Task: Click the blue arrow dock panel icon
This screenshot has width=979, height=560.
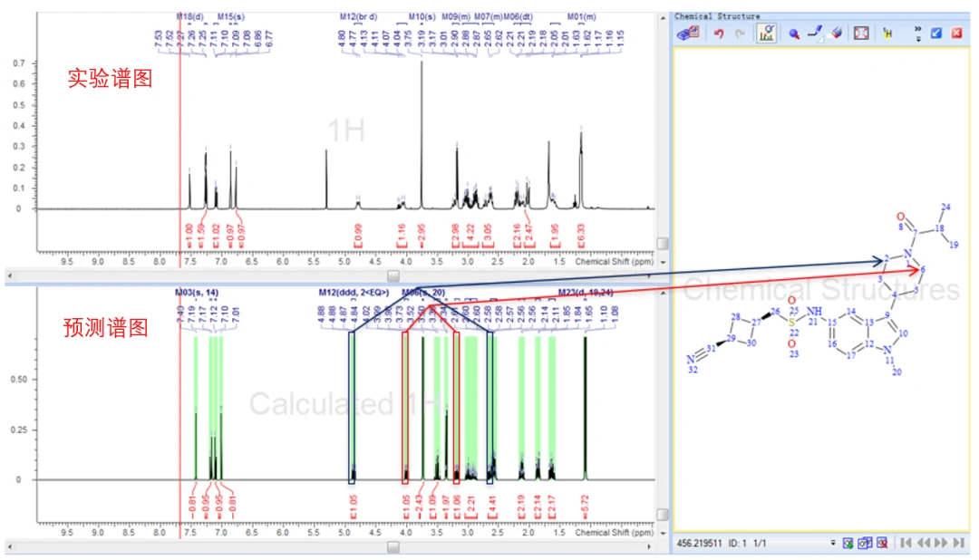Action: click(935, 34)
